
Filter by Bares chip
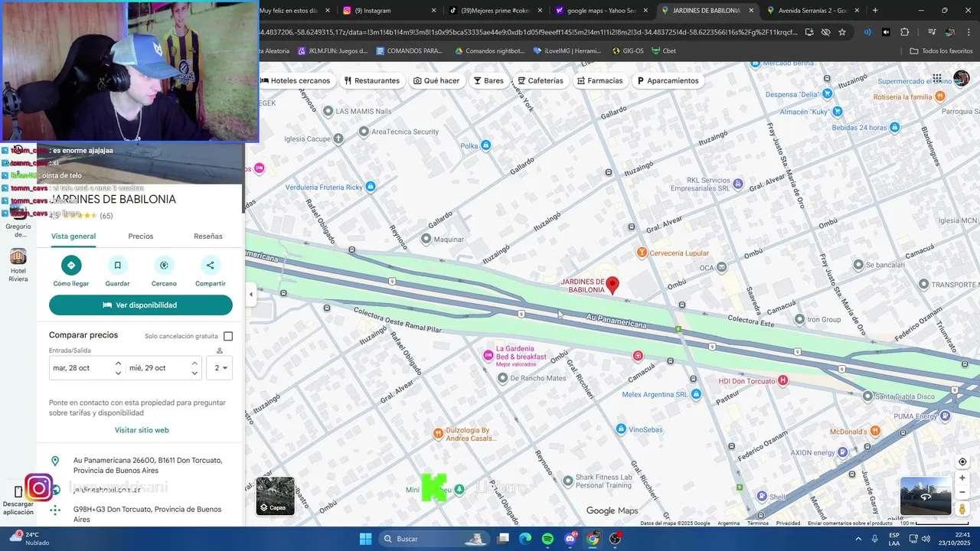point(488,80)
